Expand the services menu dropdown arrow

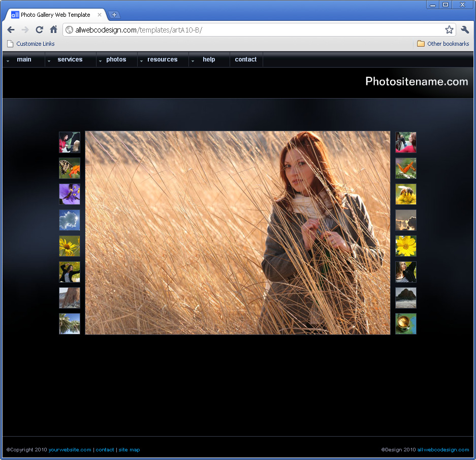click(x=49, y=61)
